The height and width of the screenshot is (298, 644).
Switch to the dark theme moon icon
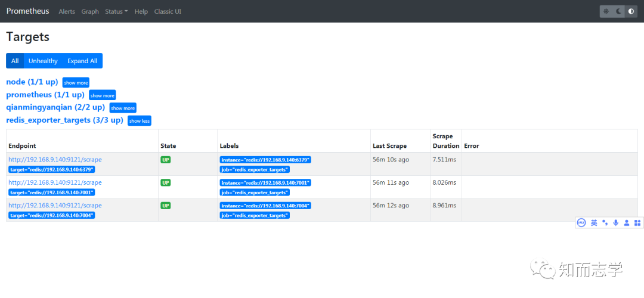619,11
